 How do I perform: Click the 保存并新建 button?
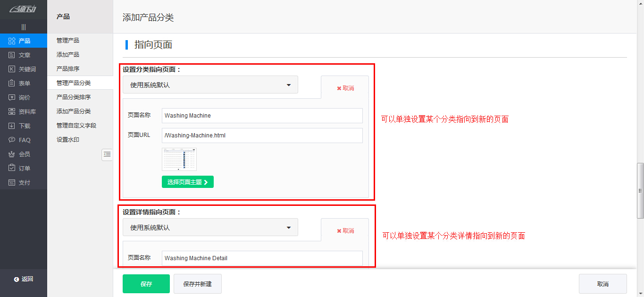(x=197, y=284)
